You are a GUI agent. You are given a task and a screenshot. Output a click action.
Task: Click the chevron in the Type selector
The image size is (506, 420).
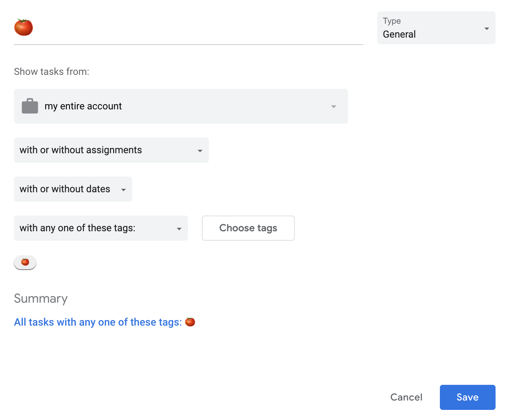[486, 29]
